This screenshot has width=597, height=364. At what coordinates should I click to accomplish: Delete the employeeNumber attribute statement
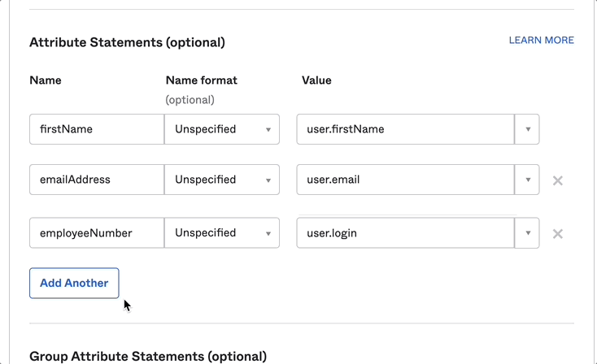(x=558, y=234)
